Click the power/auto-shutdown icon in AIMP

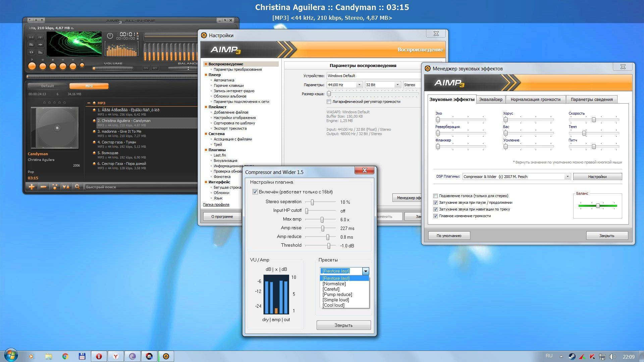pos(110,36)
